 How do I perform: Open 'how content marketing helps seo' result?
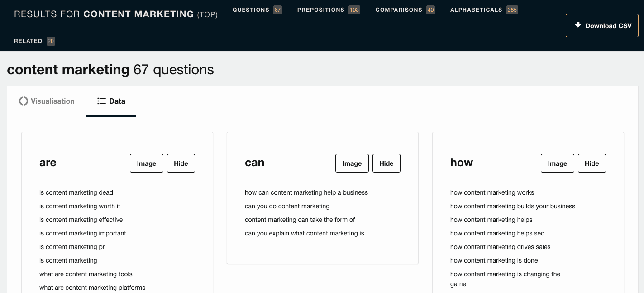point(497,233)
